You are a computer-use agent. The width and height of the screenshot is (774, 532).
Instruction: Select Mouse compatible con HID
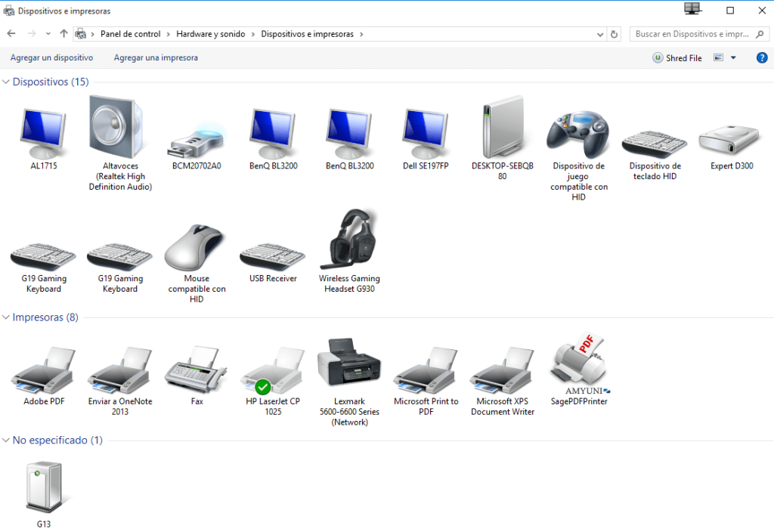[x=197, y=264]
